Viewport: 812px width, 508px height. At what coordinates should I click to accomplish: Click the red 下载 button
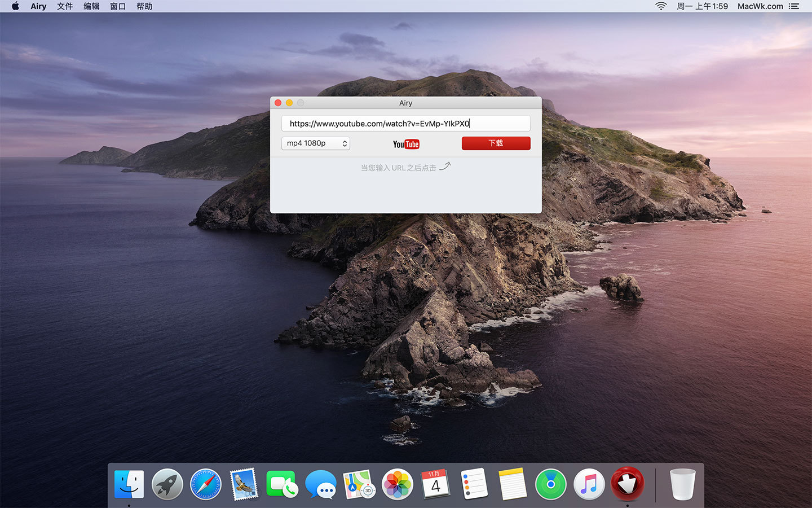click(x=496, y=143)
